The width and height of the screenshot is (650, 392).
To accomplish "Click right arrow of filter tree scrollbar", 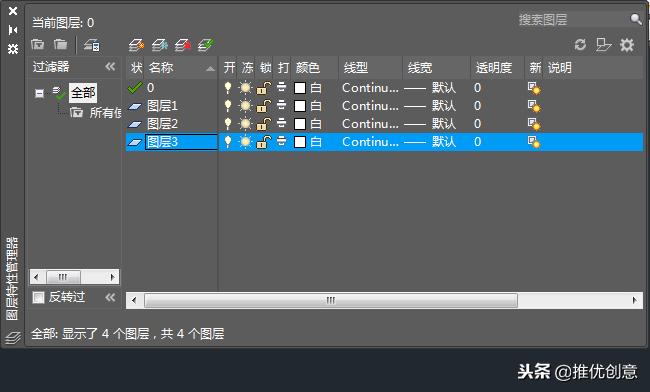I will click(x=112, y=277).
